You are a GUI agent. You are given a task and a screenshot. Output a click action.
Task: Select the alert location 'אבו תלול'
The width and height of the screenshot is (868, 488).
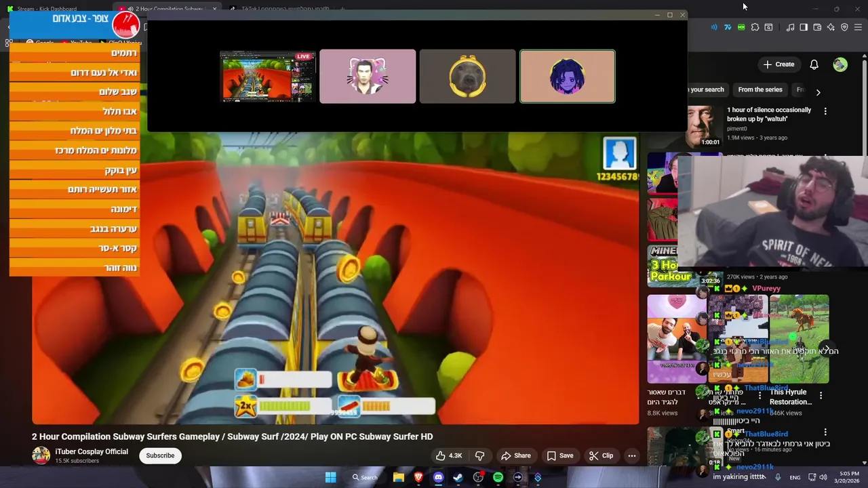[75, 111]
